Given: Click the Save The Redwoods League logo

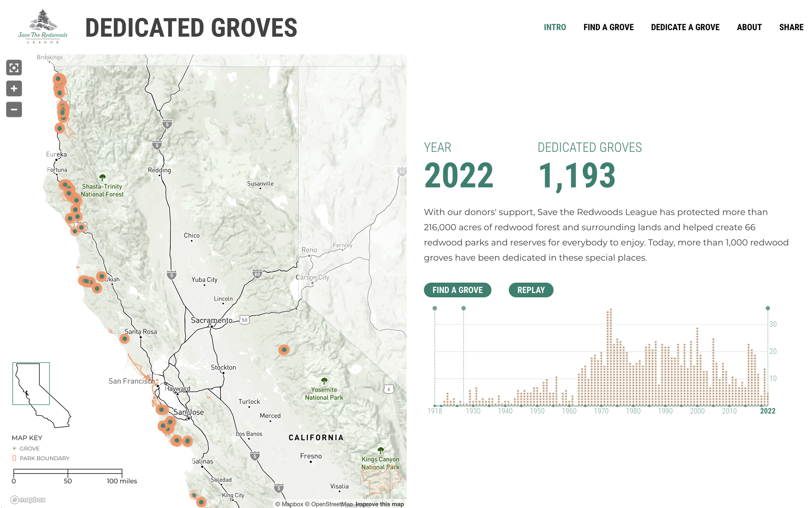Looking at the screenshot, I should coord(43,26).
